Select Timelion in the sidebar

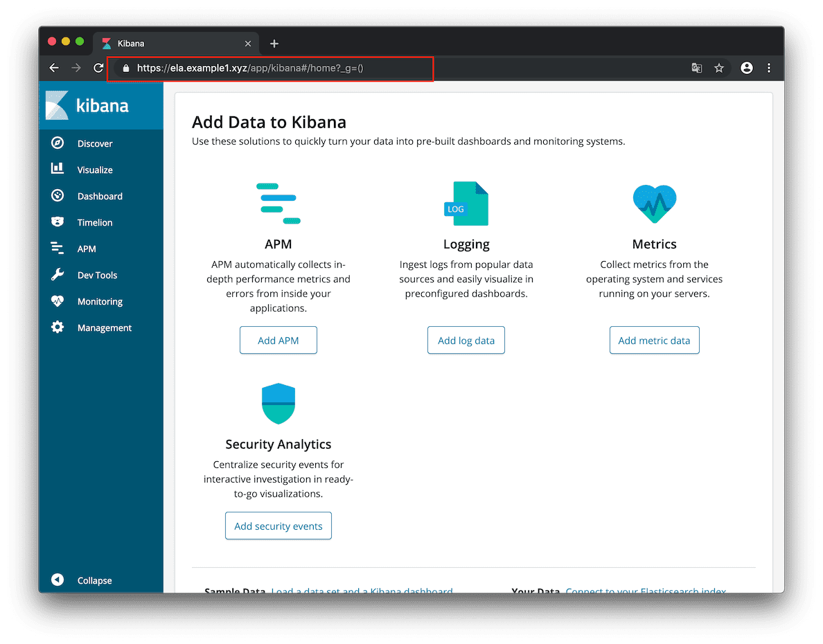pos(95,222)
